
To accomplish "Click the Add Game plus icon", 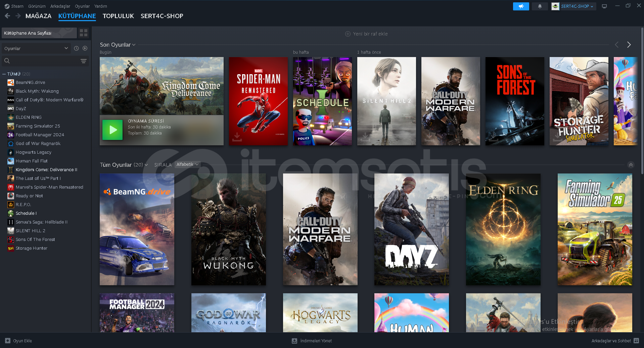I will click(8, 341).
